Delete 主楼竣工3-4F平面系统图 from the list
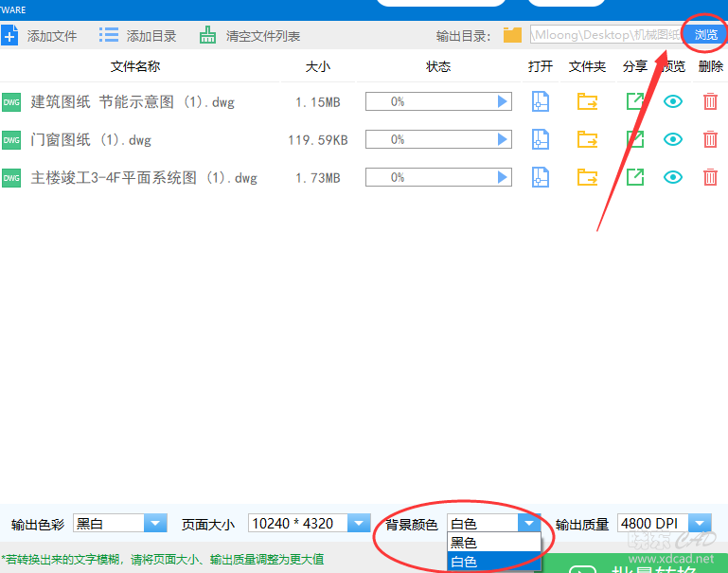Screen dimensions: 728x573 pyautogui.click(x=710, y=177)
